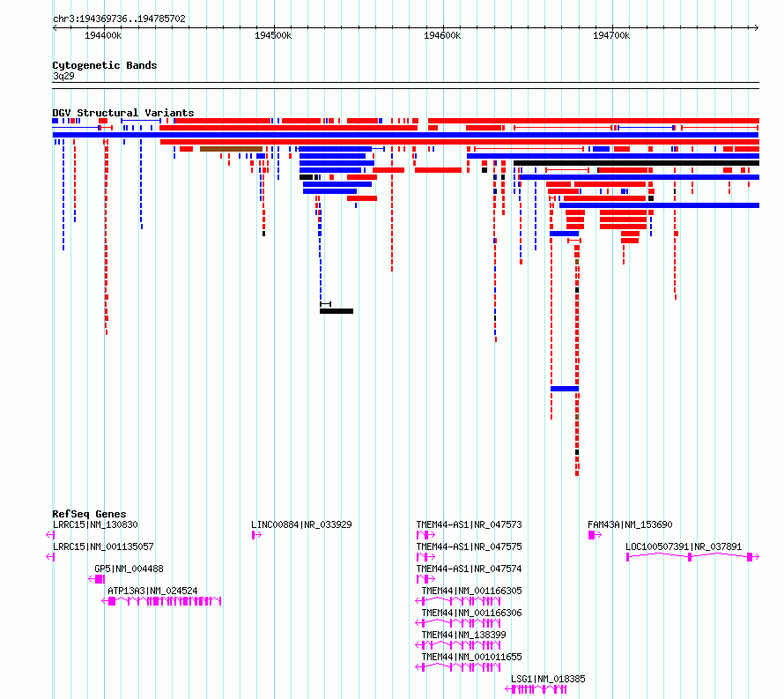The width and height of the screenshot is (784, 699).
Task: Click the 3q29 cytogenetic band label
Action: tap(63, 76)
